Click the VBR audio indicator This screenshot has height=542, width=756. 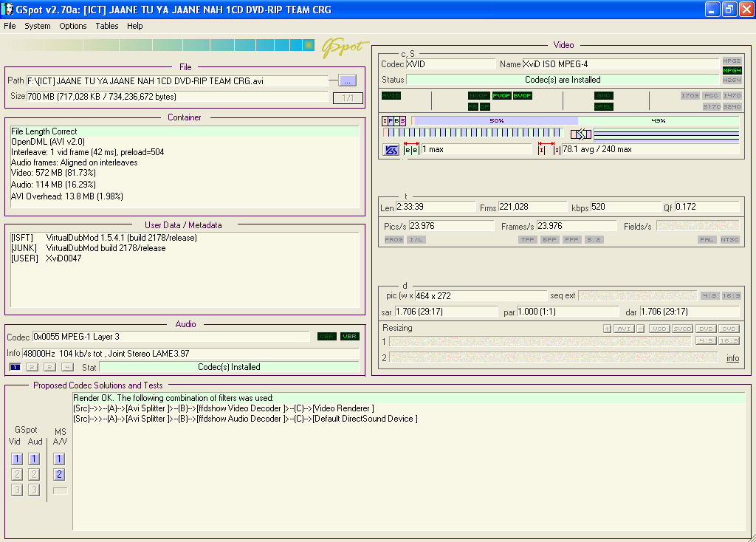[x=349, y=337]
